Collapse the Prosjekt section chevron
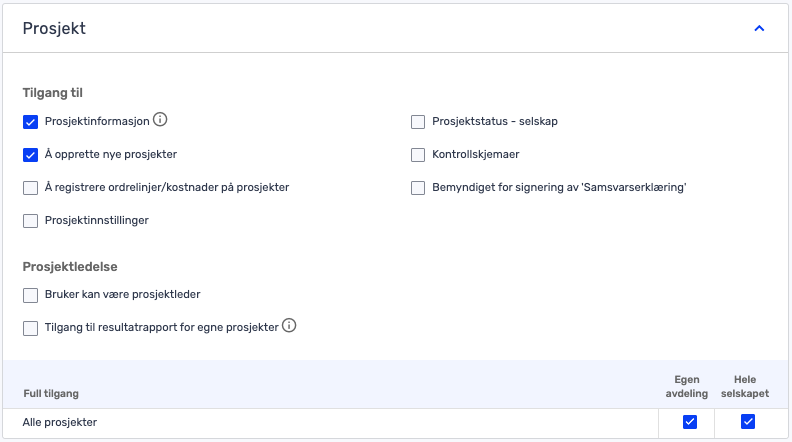792x442 pixels. coord(759,28)
